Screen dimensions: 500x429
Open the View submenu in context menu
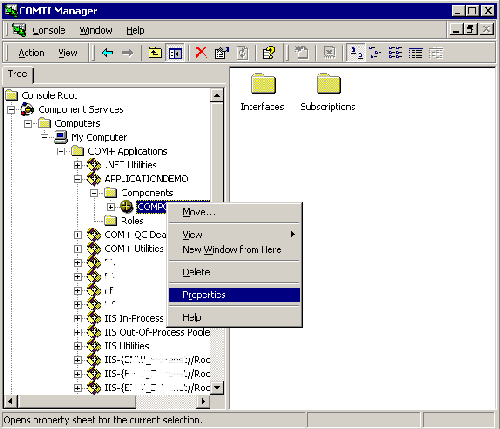[x=234, y=235]
